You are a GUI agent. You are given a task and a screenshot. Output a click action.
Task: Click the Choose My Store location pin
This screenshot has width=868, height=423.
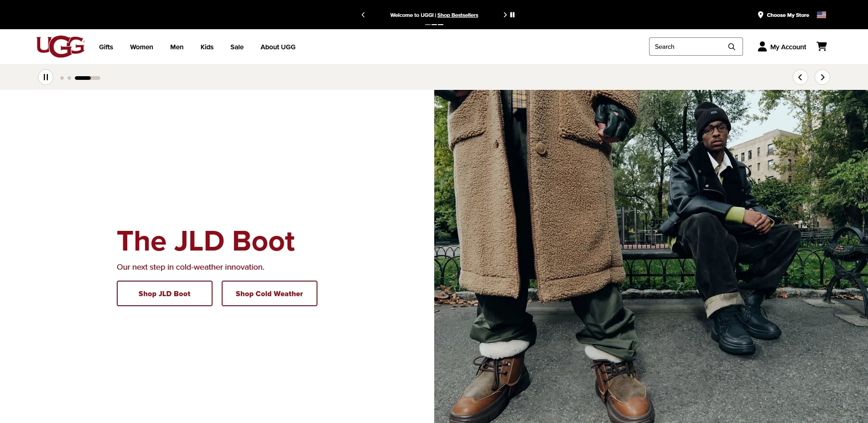760,15
